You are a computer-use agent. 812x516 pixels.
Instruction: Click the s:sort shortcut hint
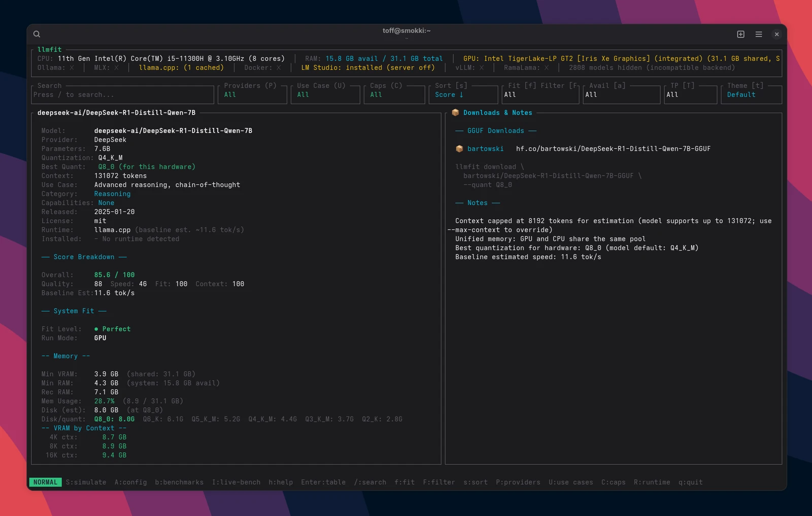pyautogui.click(x=476, y=482)
